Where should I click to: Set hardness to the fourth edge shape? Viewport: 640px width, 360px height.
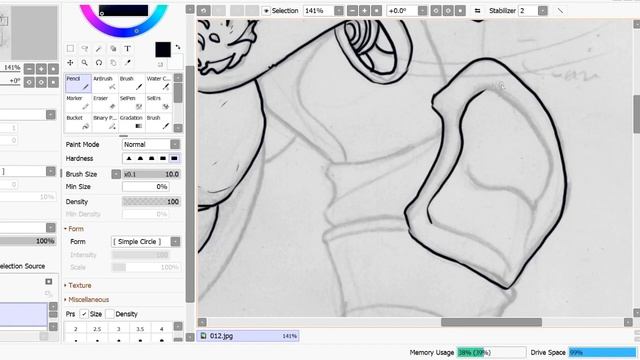[x=163, y=158]
